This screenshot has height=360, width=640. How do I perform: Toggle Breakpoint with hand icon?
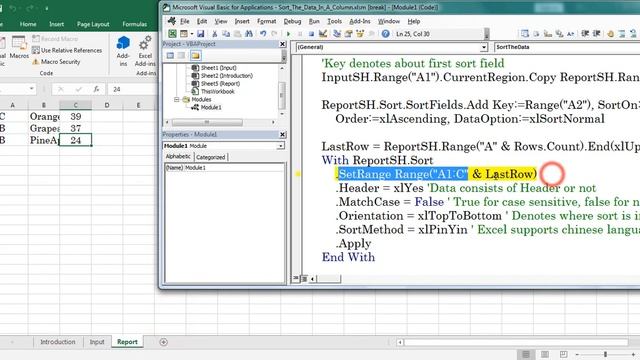(611, 34)
